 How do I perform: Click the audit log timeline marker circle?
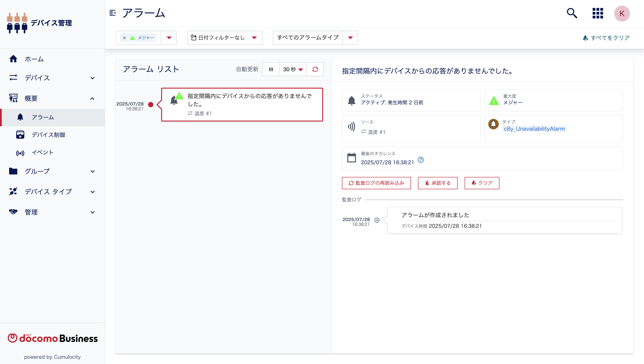377,220
